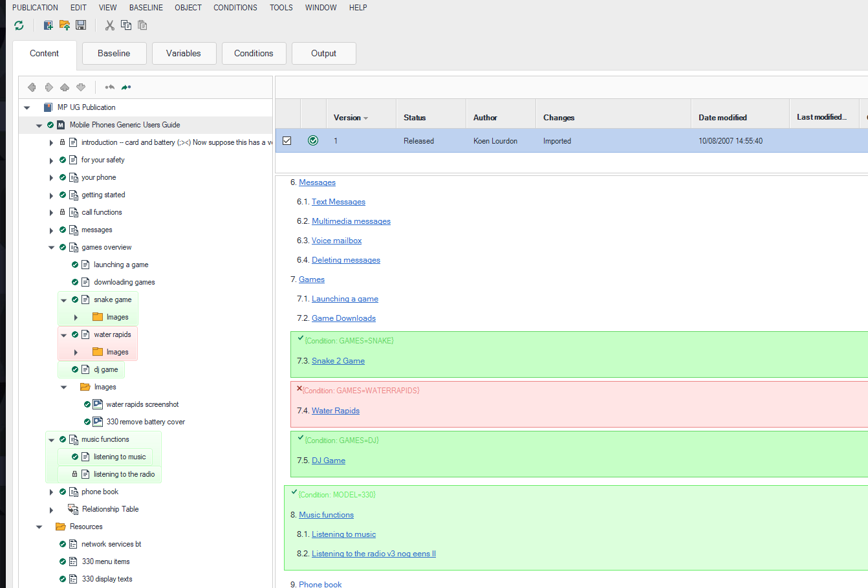
Task: Tick the checkbox next to version 1
Action: (287, 140)
